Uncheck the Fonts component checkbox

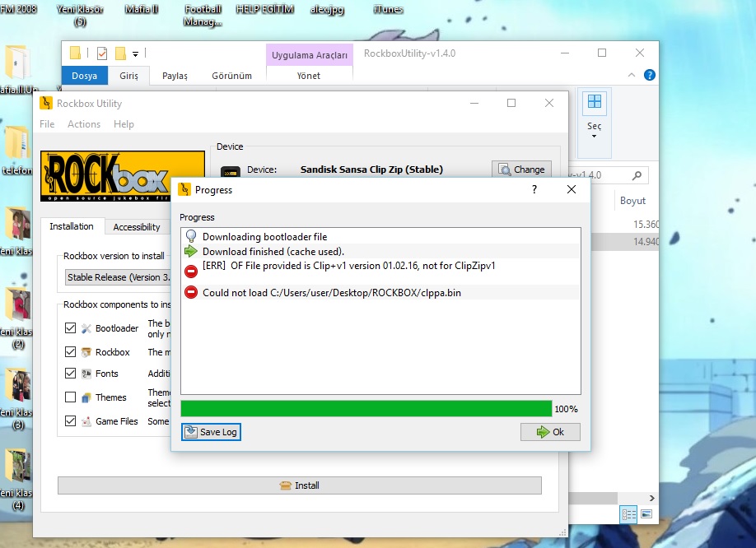coord(70,374)
